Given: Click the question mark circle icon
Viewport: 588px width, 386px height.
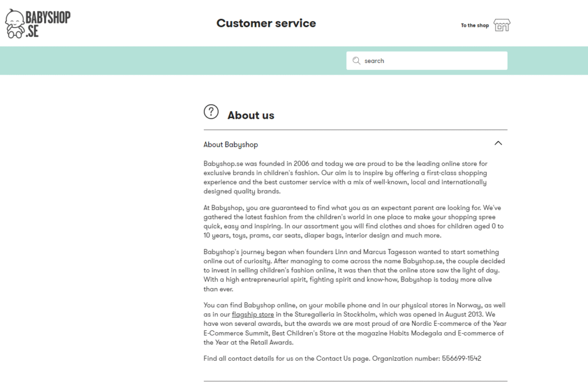Looking at the screenshot, I should (211, 112).
